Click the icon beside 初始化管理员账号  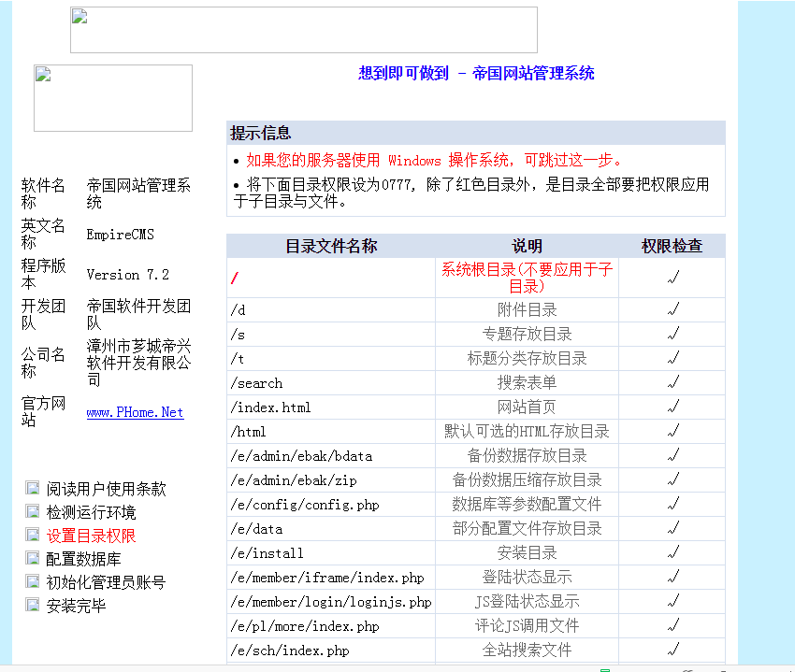[33, 581]
